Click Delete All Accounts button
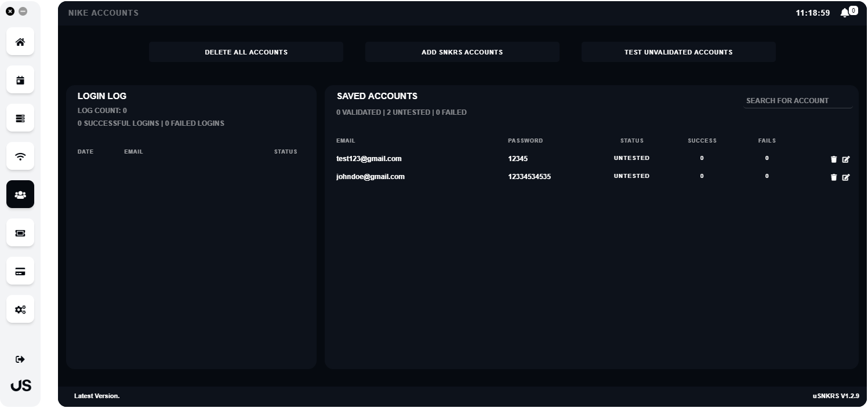The image size is (868, 408). (x=246, y=52)
